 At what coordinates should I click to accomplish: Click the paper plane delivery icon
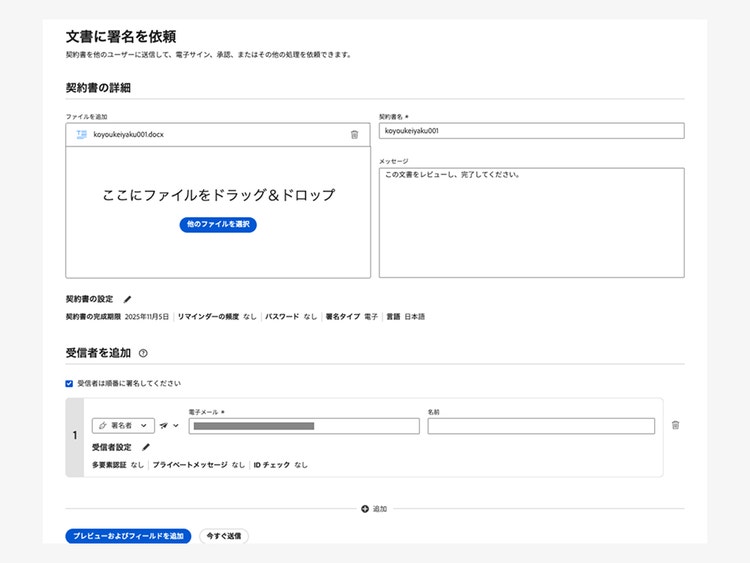click(x=163, y=425)
